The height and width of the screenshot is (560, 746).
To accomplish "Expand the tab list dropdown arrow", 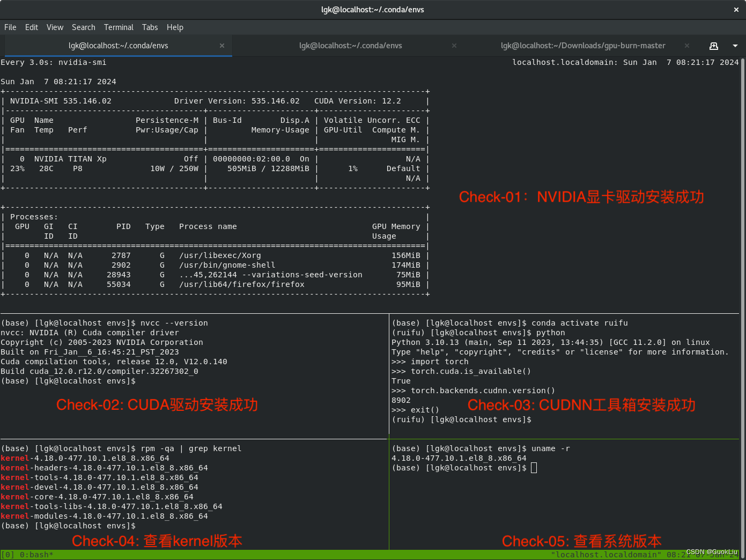I will 735,46.
